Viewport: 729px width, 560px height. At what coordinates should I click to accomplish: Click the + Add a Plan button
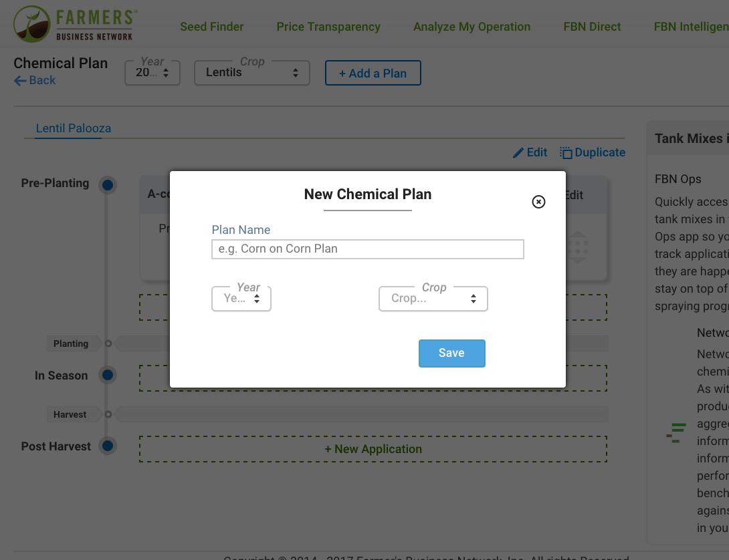click(373, 73)
